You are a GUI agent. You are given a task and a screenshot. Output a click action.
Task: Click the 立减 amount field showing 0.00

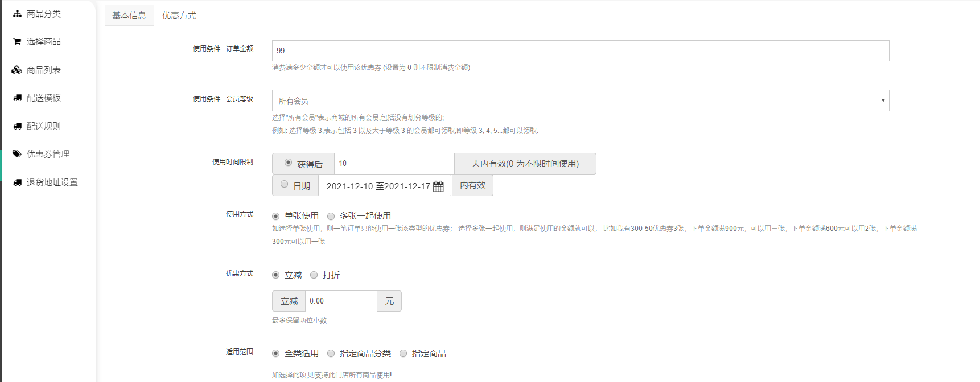(x=340, y=301)
